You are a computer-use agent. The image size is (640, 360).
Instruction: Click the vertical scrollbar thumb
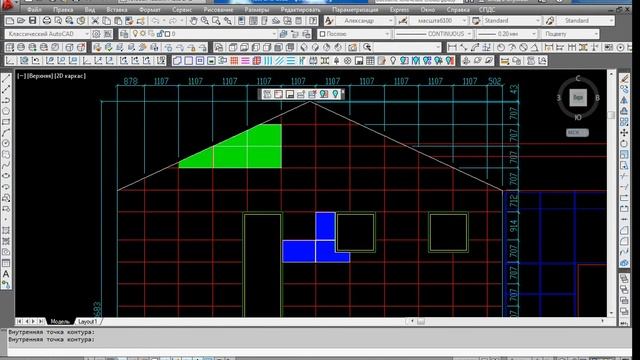pyautogui.click(x=611, y=115)
